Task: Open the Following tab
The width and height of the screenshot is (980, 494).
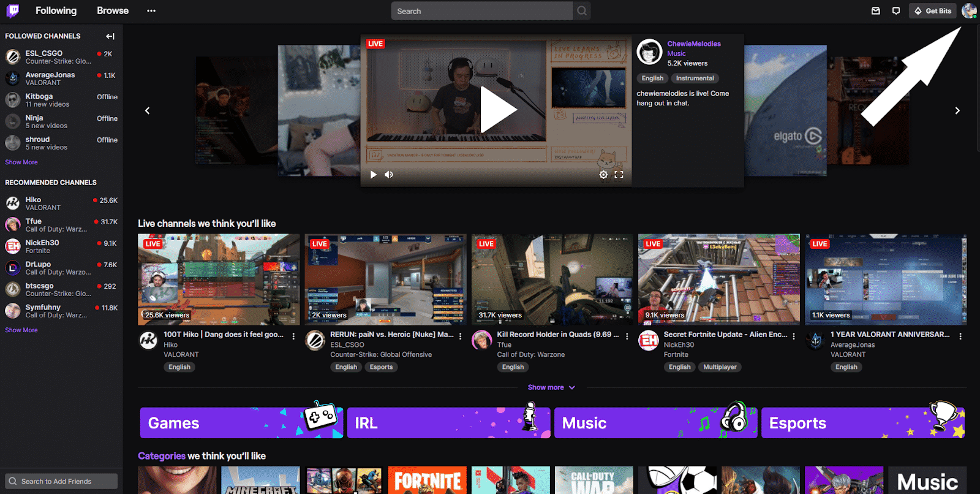Action: click(56, 10)
